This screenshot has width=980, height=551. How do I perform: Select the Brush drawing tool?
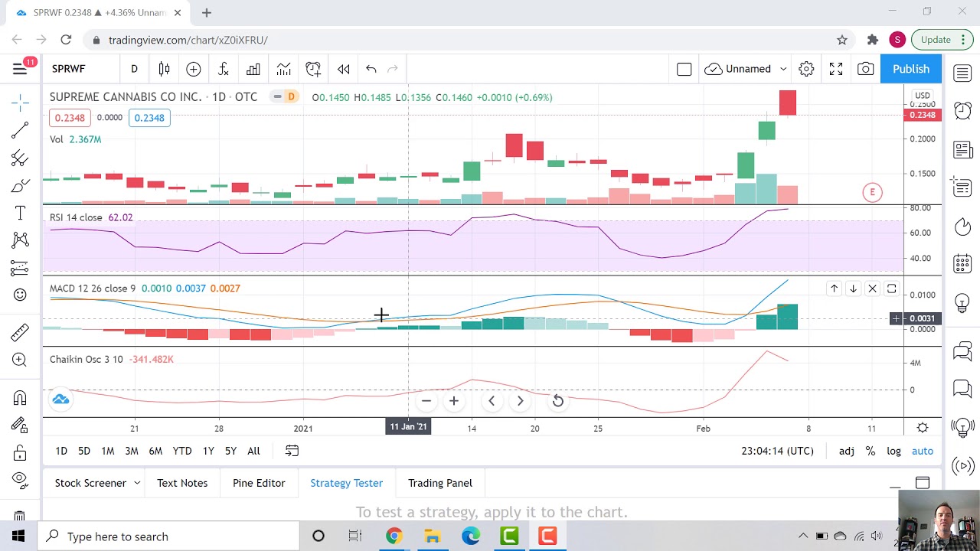click(x=20, y=186)
